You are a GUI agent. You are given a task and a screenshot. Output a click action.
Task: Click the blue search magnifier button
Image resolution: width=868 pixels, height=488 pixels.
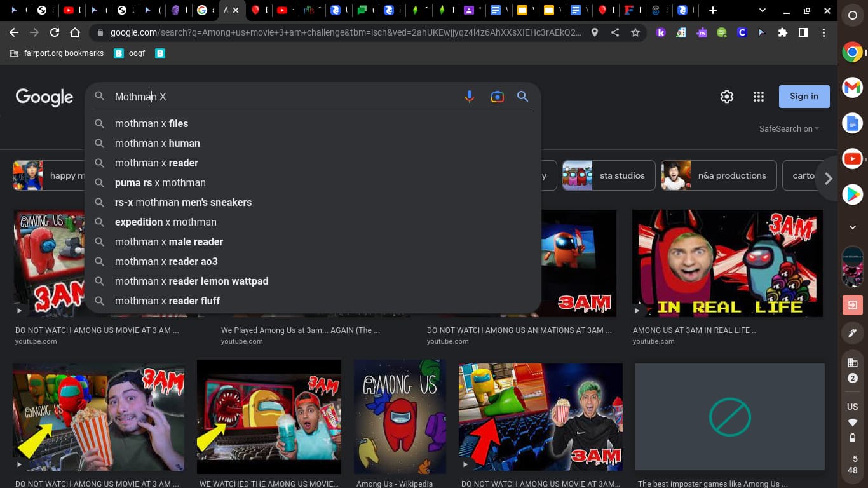coord(522,97)
